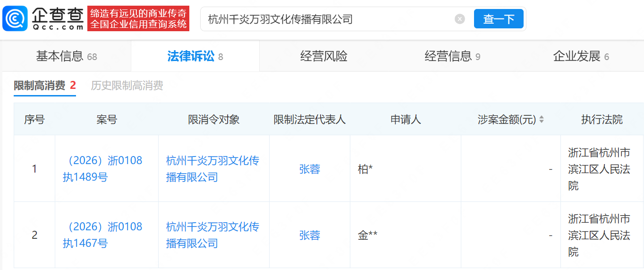Switch to the 法律诉讼 tab
The image size is (644, 270).
195,56
